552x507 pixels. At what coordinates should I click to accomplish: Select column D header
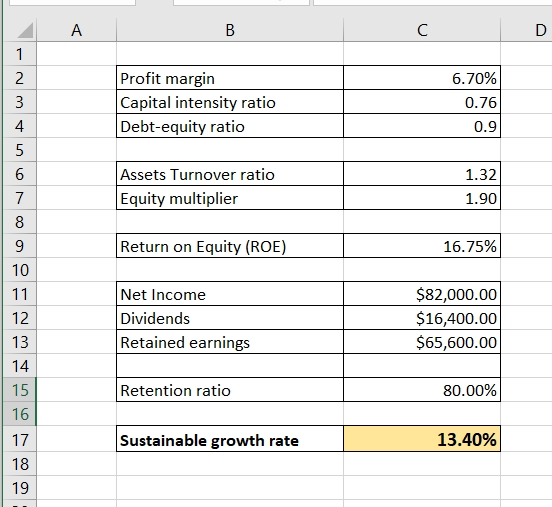(x=527, y=30)
